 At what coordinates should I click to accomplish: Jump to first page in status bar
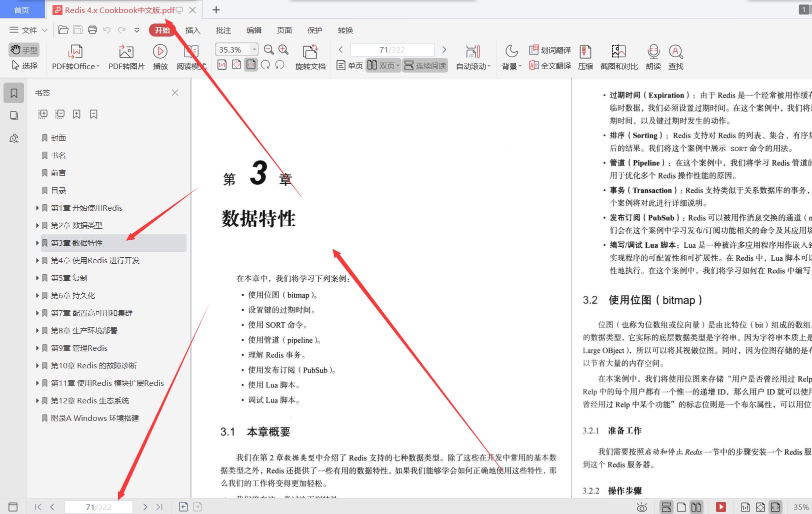pyautogui.click(x=38, y=507)
